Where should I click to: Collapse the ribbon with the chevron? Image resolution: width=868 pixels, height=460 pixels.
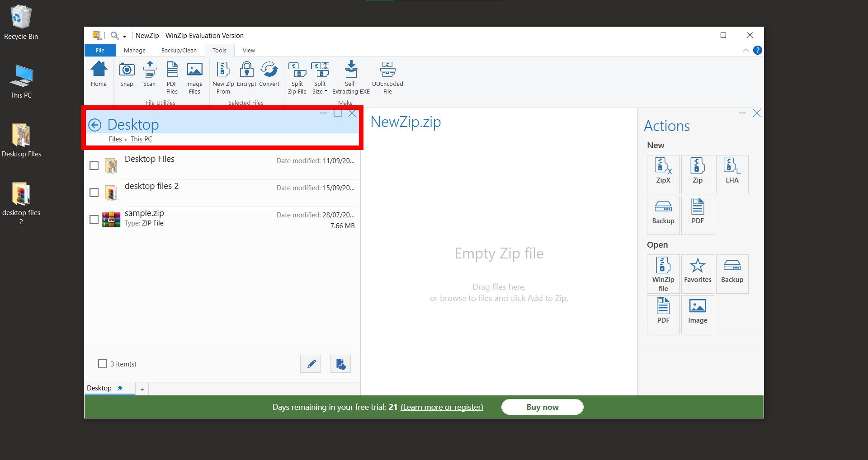click(745, 50)
